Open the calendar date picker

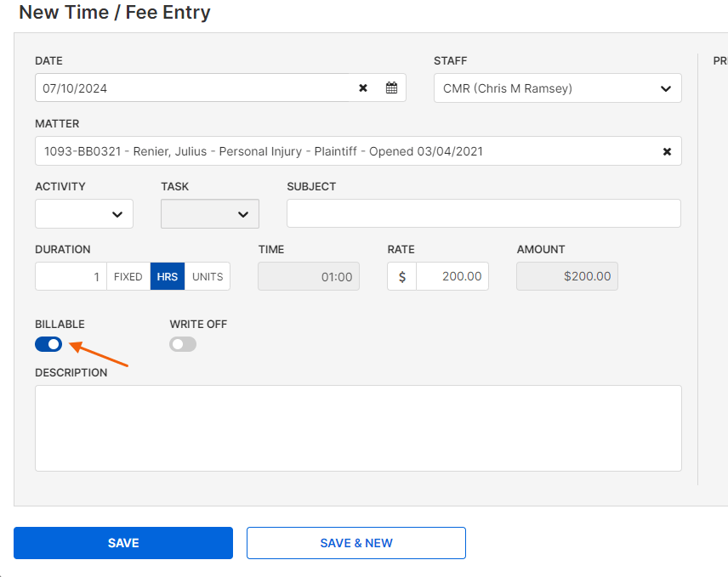point(391,88)
